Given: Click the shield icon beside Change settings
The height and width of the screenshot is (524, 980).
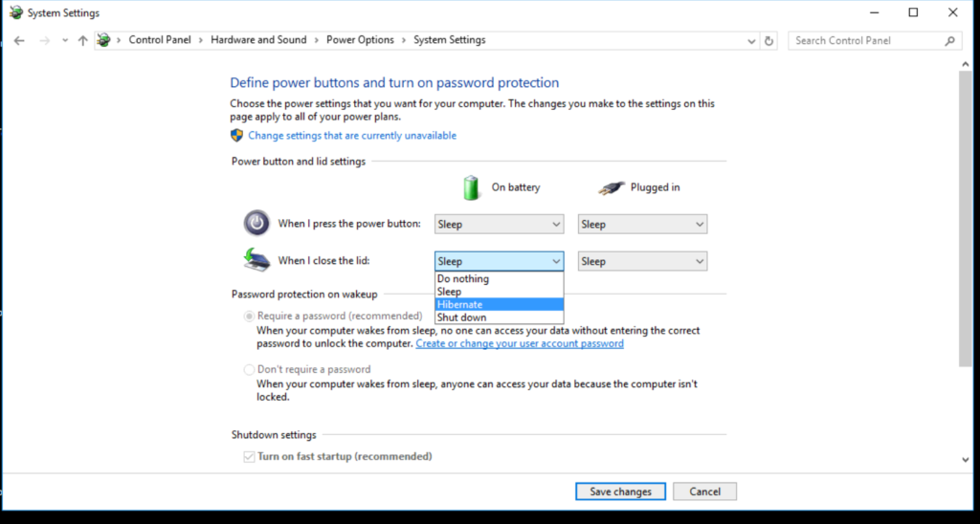Looking at the screenshot, I should [x=237, y=136].
